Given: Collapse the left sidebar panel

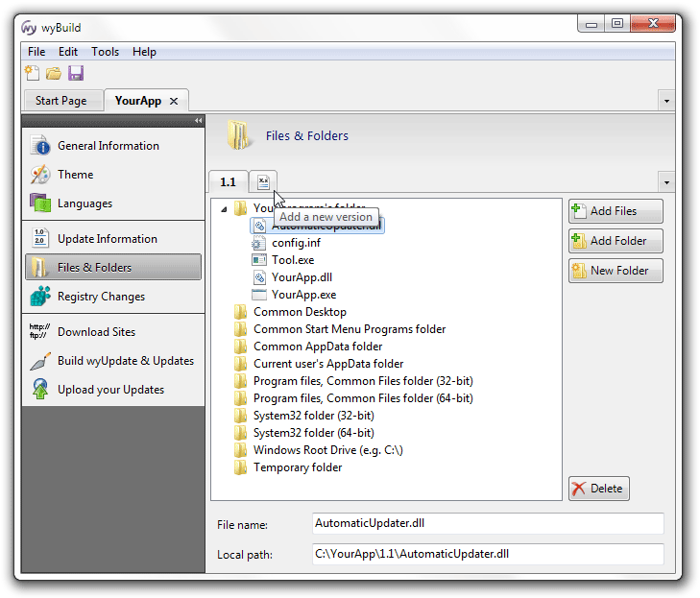Looking at the screenshot, I should click(x=198, y=121).
